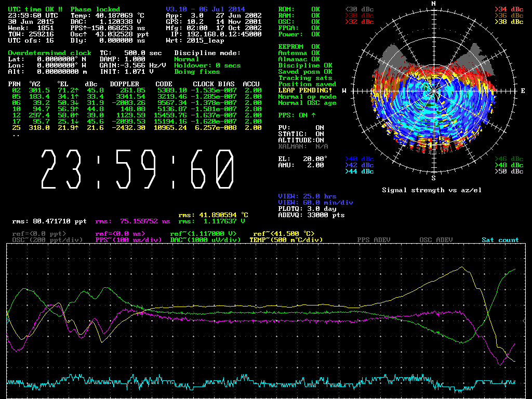Click the "VIEW: 60.0 min/div" scale line
This screenshot has width=532, height=399.
(x=315, y=203)
